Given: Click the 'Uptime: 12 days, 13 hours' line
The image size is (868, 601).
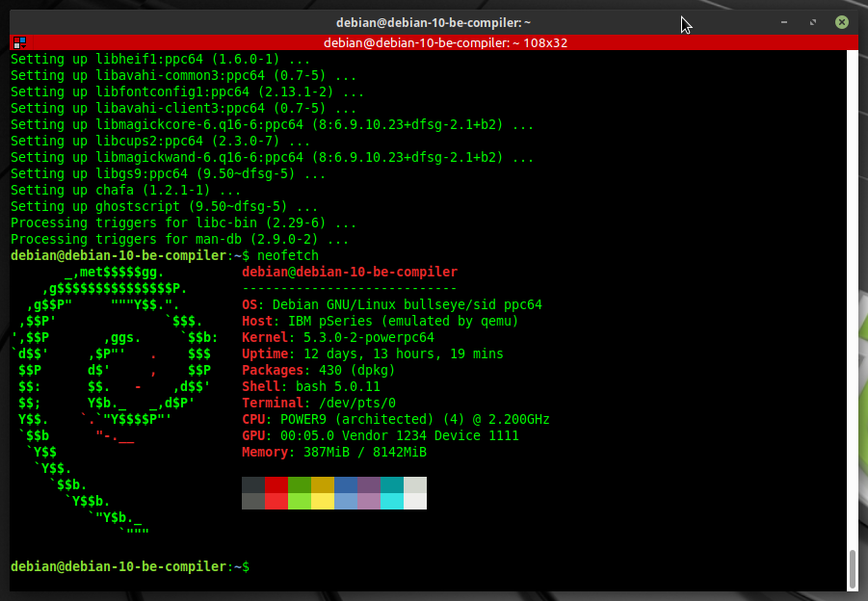Looking at the screenshot, I should pyautogui.click(x=373, y=353).
